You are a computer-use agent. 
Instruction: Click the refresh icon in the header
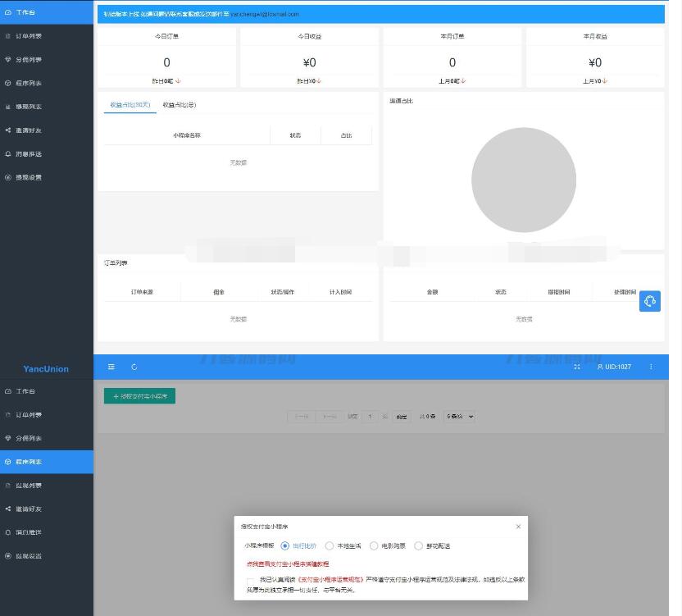tap(134, 367)
